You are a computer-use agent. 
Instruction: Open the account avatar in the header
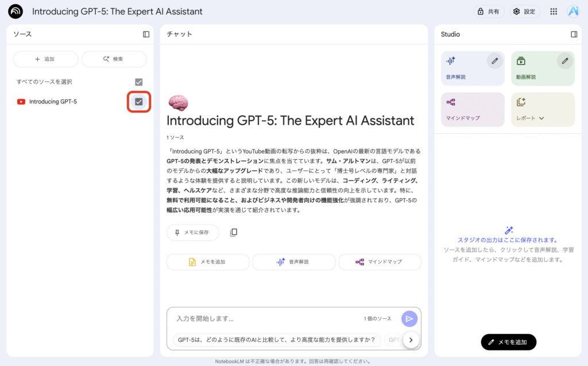574,11
